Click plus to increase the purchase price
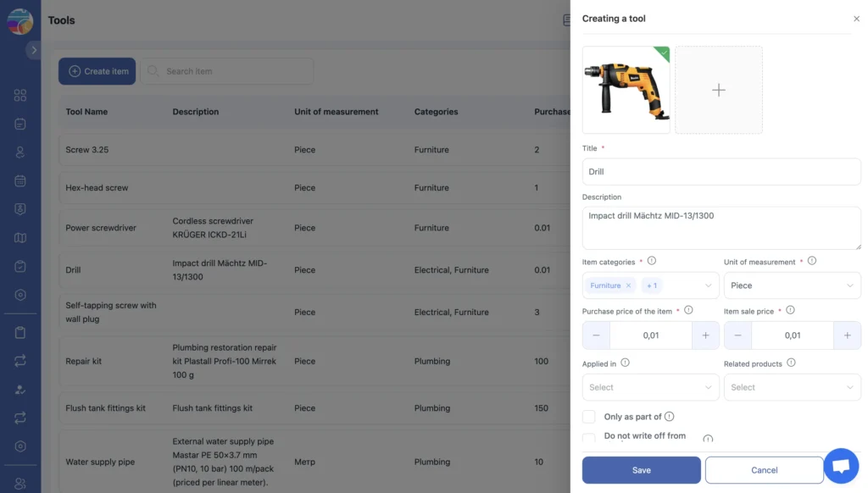Image resolution: width=868 pixels, height=493 pixels. coord(704,335)
